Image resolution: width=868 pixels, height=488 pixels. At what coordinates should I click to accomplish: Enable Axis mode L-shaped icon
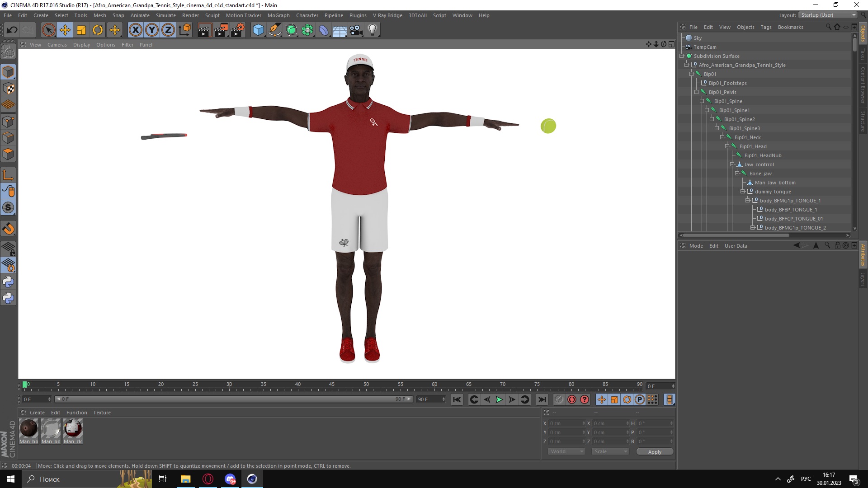pos(8,175)
